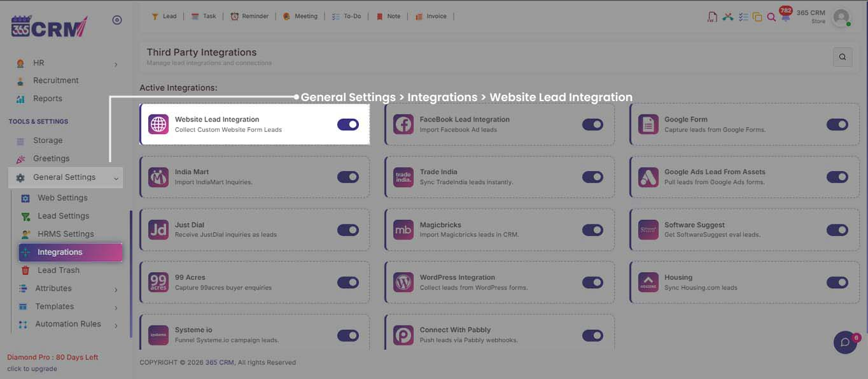Click To-Do quick-add in top bar

point(346,17)
